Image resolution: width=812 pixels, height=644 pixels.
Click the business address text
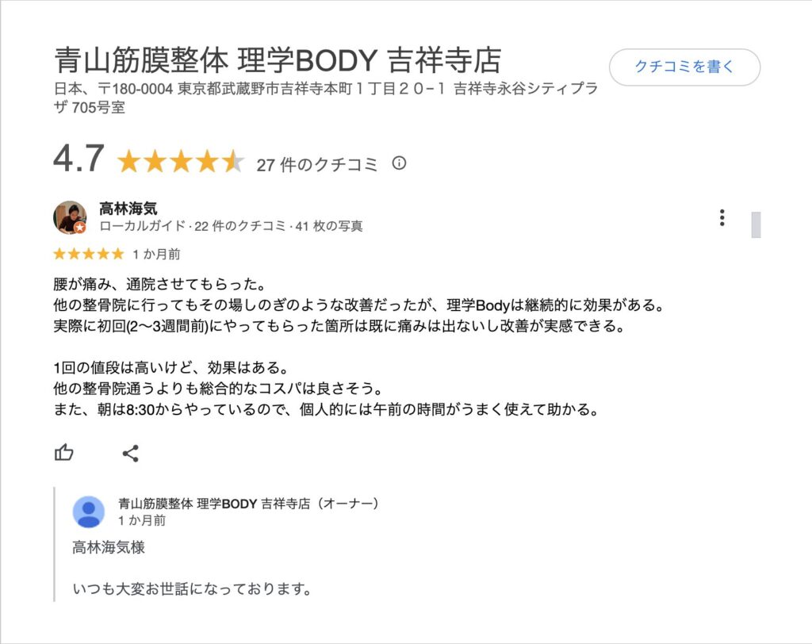[325, 98]
